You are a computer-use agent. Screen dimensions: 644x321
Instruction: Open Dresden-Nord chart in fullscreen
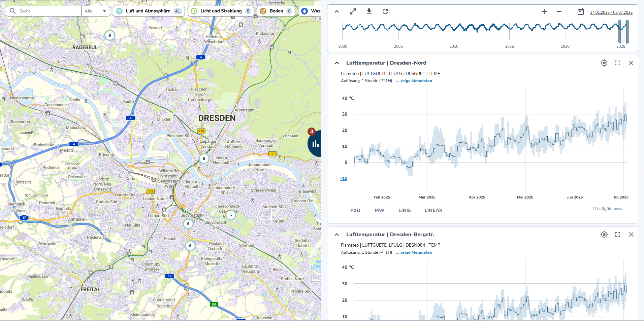[618, 63]
